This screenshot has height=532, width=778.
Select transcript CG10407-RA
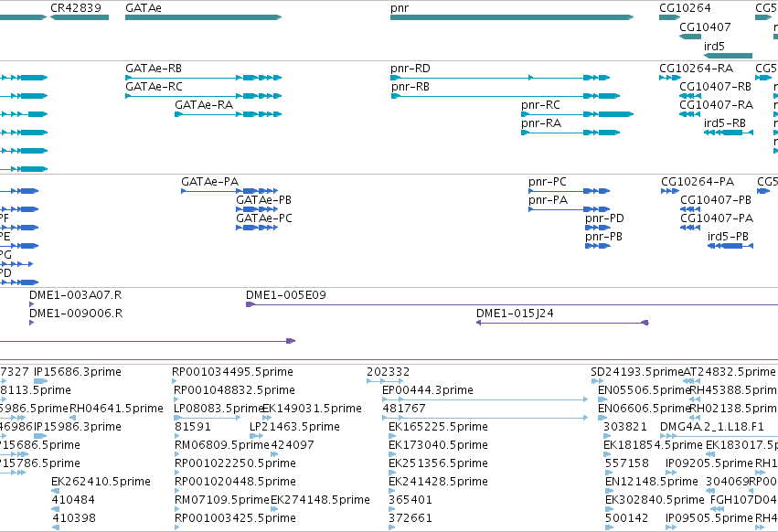tap(716, 105)
